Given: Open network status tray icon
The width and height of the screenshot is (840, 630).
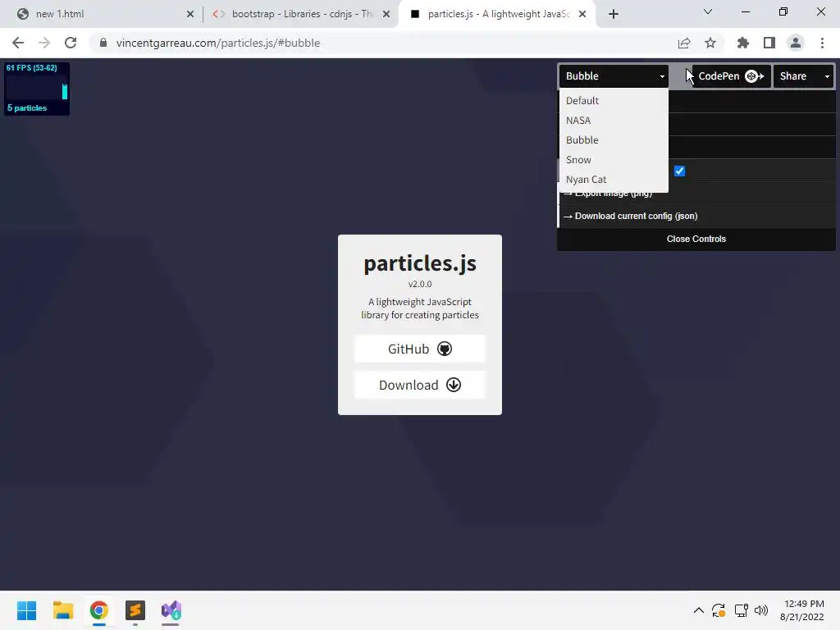Looking at the screenshot, I should click(x=742, y=610).
